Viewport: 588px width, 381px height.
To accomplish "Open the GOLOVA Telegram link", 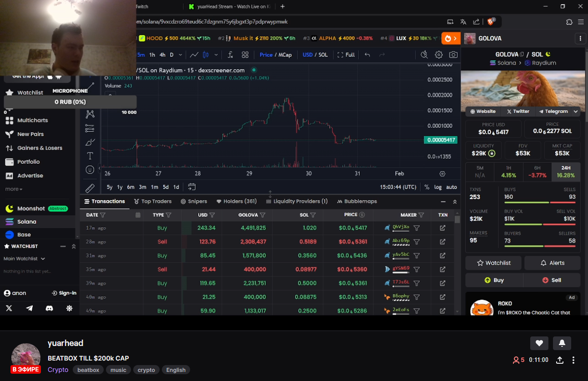I will click(553, 111).
